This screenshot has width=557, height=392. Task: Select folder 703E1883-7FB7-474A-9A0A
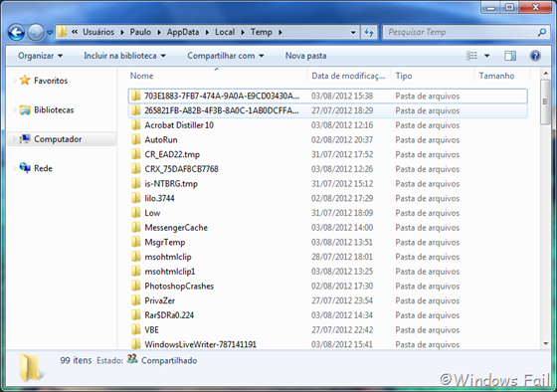click(327, 96)
